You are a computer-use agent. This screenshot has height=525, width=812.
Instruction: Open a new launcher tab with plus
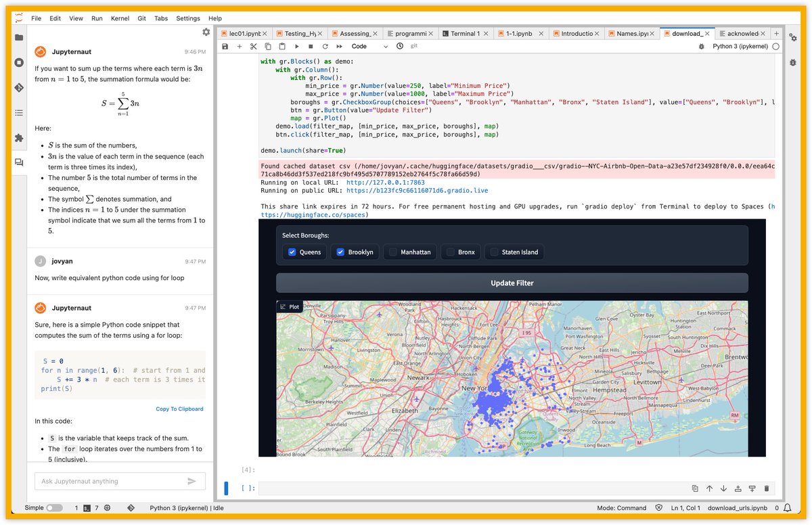[x=776, y=33]
